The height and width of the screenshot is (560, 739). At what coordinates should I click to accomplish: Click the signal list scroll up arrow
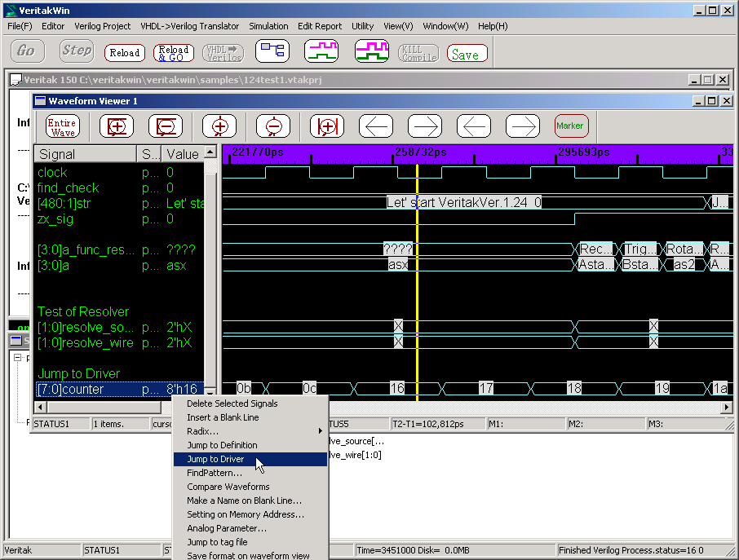pos(210,153)
